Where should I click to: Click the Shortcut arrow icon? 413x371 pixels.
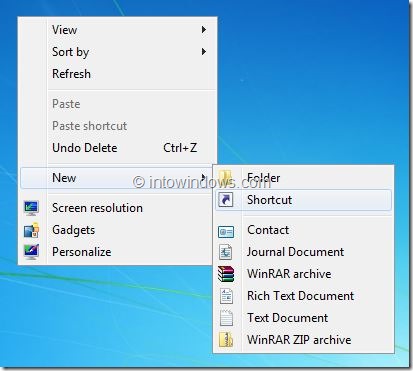point(226,200)
